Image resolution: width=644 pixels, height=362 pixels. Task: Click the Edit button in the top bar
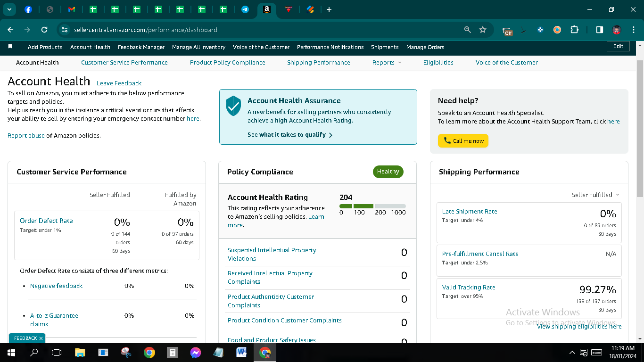(619, 46)
